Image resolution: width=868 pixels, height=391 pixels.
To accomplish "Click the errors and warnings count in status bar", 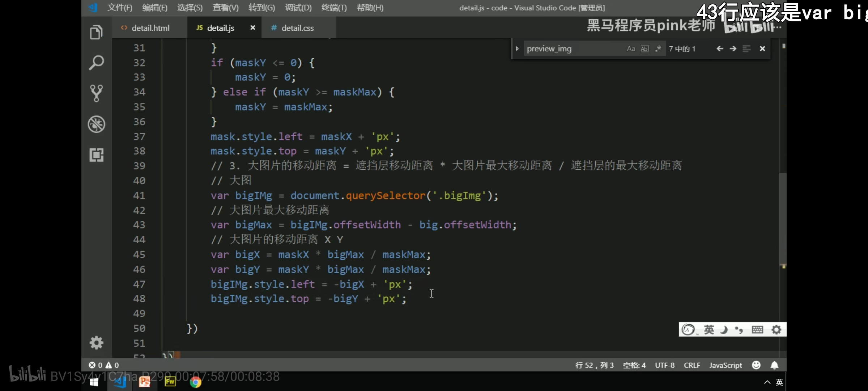I will pyautogui.click(x=104, y=365).
